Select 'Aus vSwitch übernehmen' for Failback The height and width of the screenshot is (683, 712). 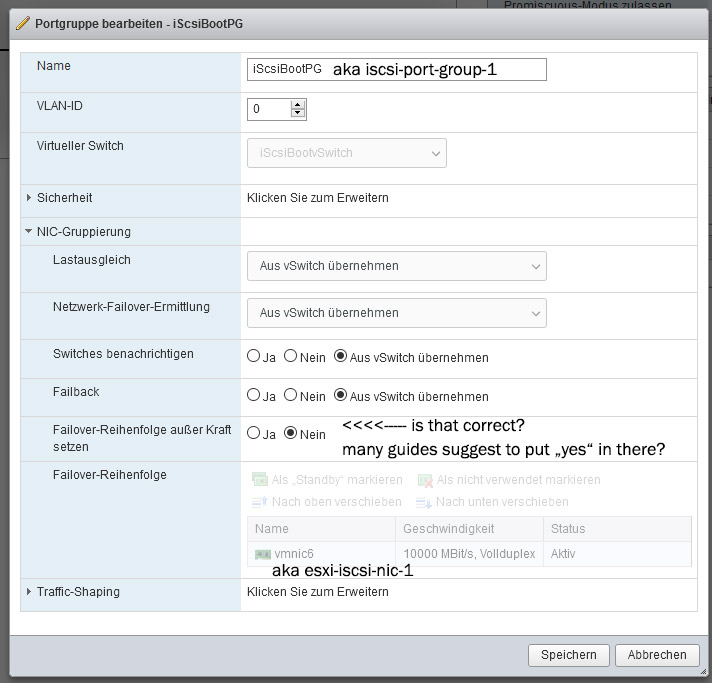[x=341, y=395]
